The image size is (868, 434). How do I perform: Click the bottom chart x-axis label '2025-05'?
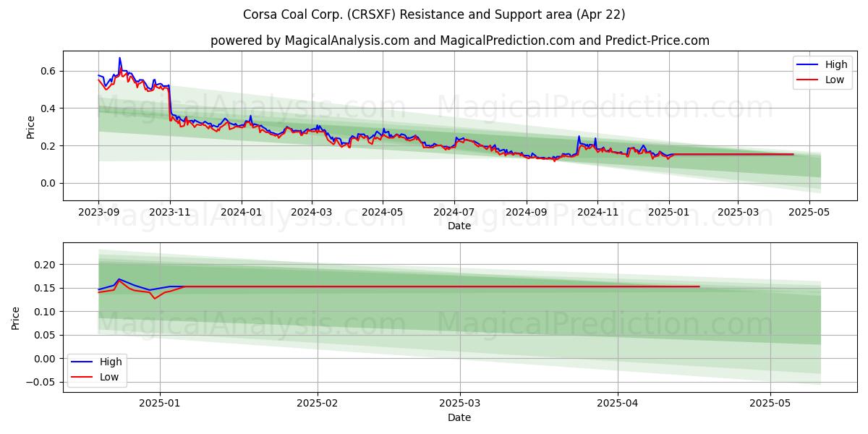point(770,404)
